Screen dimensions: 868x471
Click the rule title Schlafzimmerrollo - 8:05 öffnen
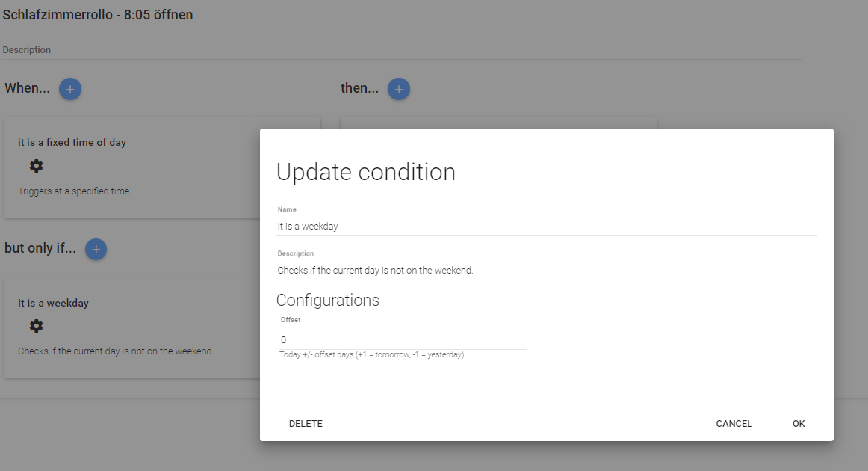[x=98, y=14]
